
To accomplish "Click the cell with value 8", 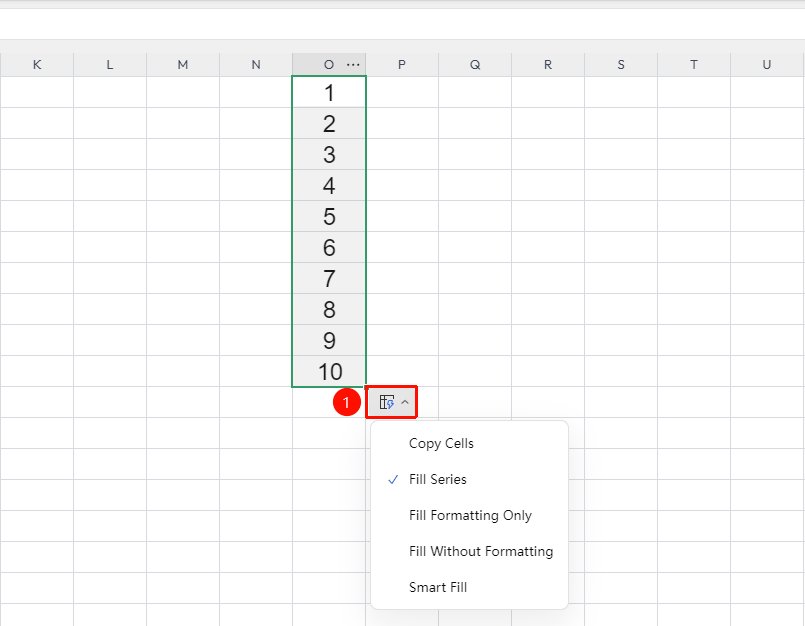I will point(329,309).
